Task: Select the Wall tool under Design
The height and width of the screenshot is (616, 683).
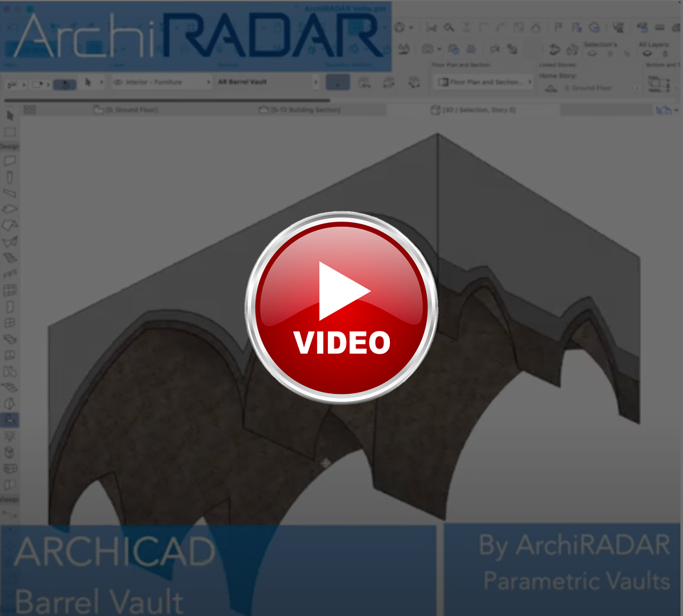Action: [10, 161]
